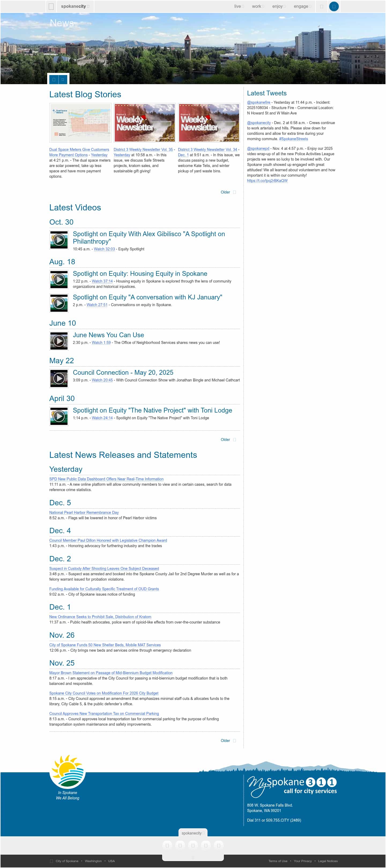This screenshot has width=386, height=868.
Task: Open the spokanecity dropdown in the top header
Action: (x=75, y=6)
